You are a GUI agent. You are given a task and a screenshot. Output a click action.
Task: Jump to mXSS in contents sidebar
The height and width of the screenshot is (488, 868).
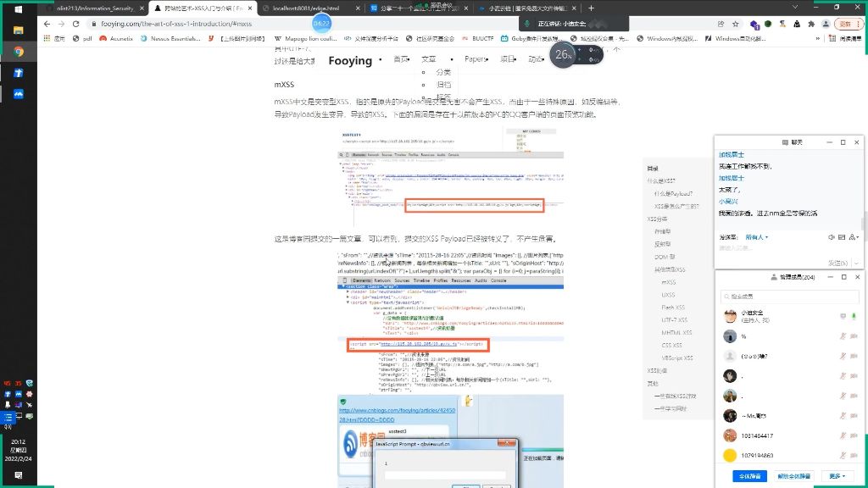click(x=668, y=282)
